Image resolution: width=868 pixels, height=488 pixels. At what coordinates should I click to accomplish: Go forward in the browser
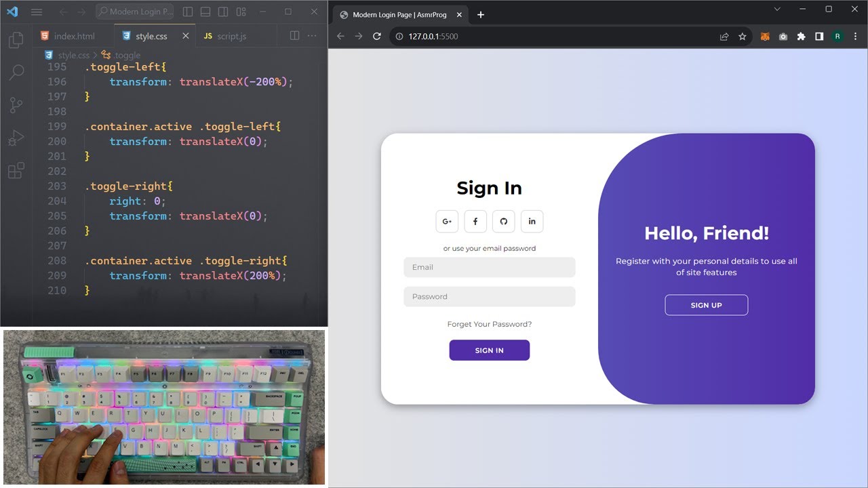359,36
